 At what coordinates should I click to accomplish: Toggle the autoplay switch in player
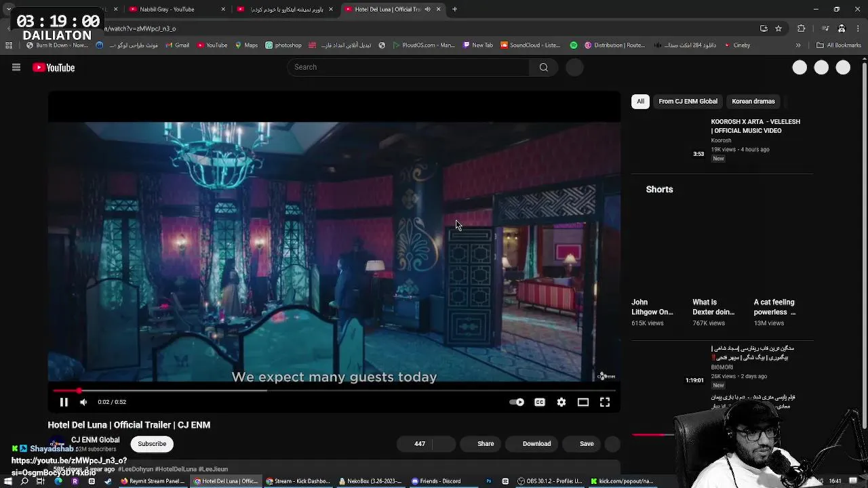517,402
